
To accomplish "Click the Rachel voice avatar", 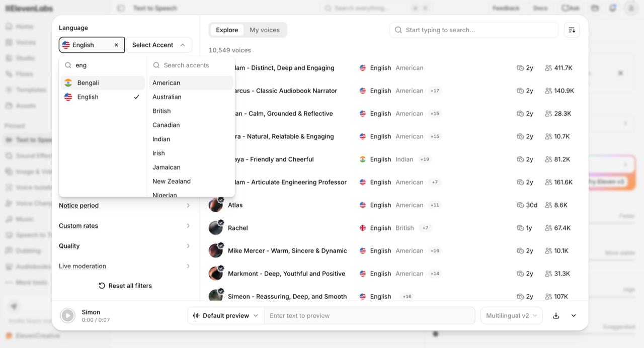I will pos(216,228).
